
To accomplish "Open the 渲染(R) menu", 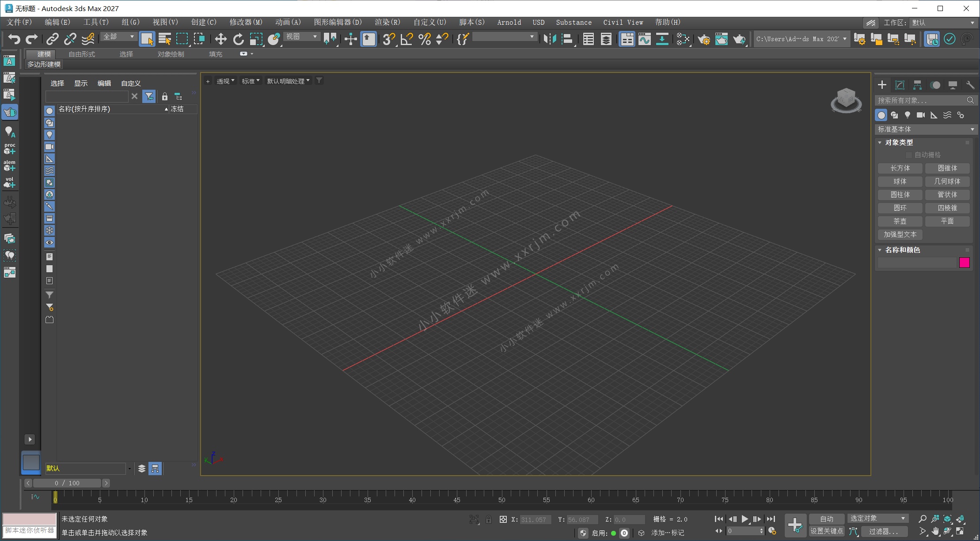I will 387,22.
